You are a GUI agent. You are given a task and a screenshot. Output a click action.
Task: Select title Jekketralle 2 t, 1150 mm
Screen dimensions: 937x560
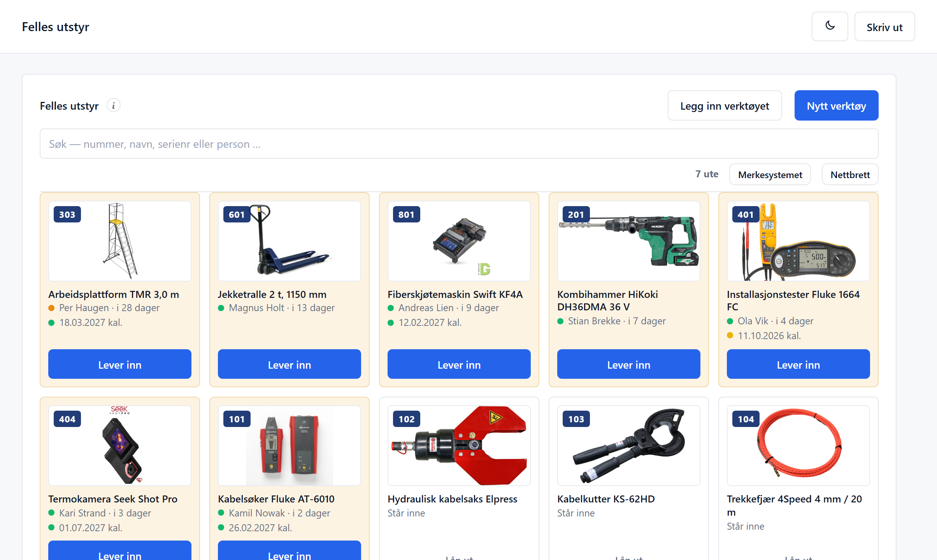272,294
